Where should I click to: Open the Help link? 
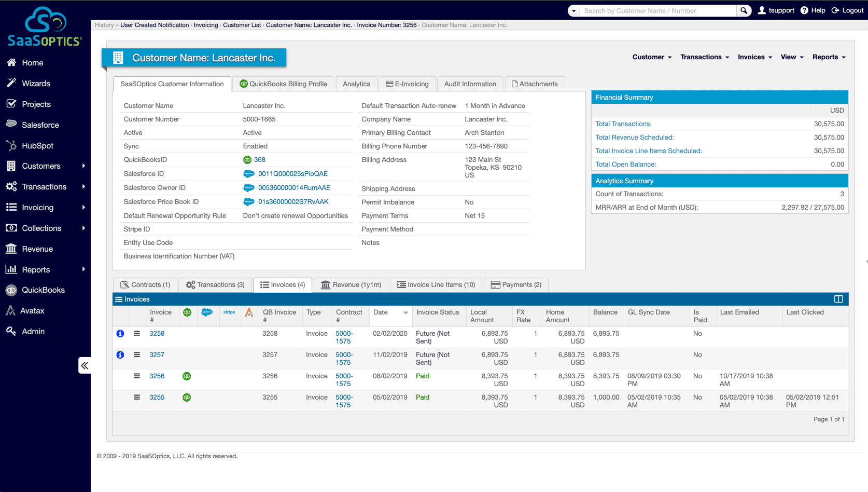(813, 10)
